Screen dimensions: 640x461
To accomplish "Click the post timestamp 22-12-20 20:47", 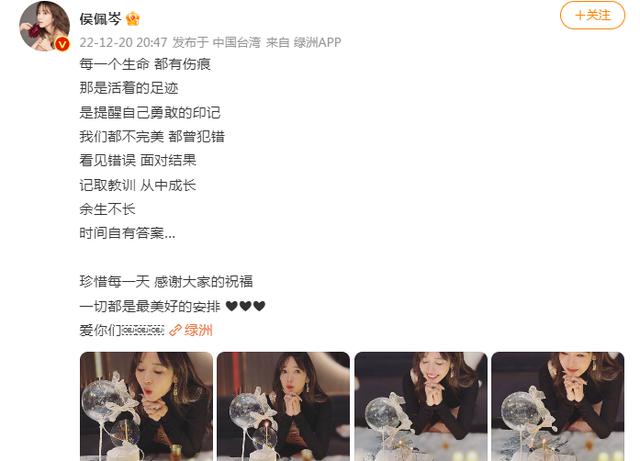I will (123, 42).
